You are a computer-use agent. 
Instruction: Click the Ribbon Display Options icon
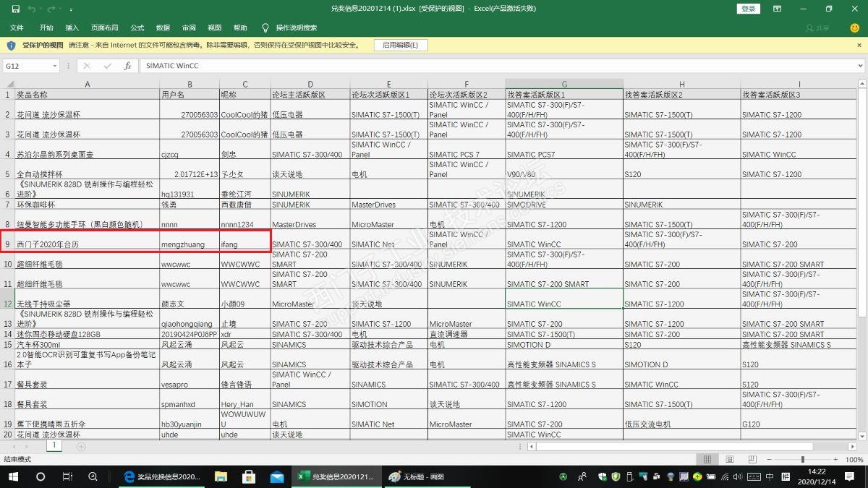pos(777,9)
